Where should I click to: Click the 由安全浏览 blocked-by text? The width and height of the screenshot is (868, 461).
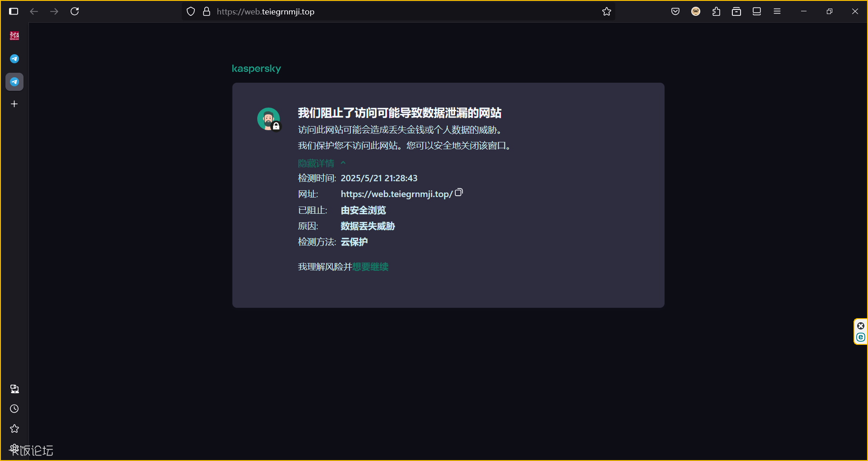(x=363, y=210)
